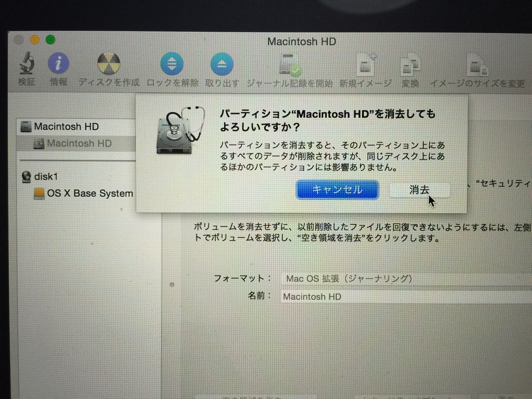
Task: Click the yellow minimize window button
Action: click(x=35, y=39)
